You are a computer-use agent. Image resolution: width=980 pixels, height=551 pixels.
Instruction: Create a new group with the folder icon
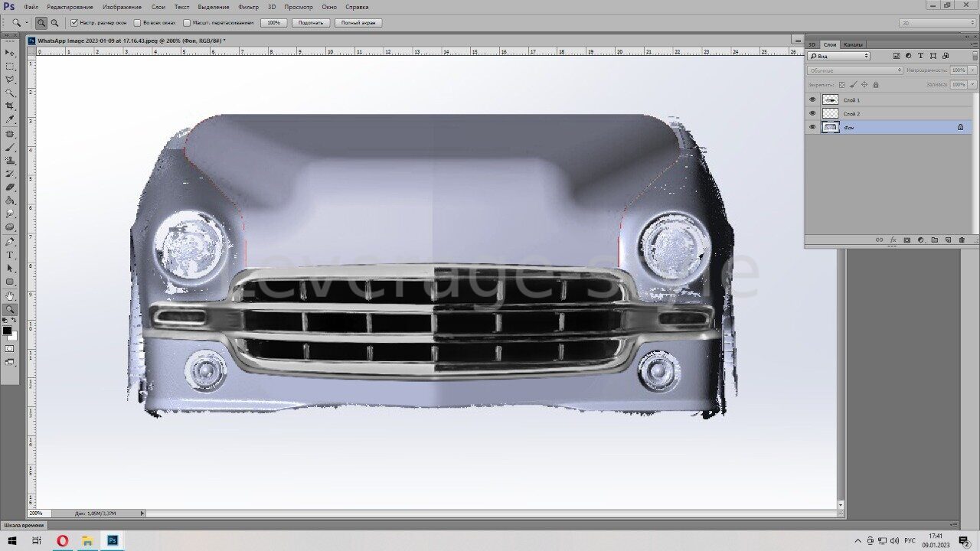click(x=934, y=240)
